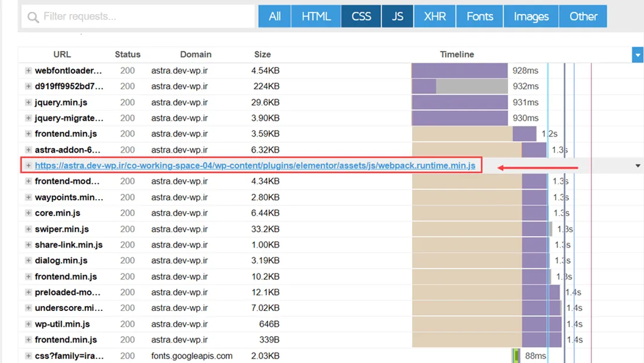Expand the css?family=ira request row

[x=28, y=355]
